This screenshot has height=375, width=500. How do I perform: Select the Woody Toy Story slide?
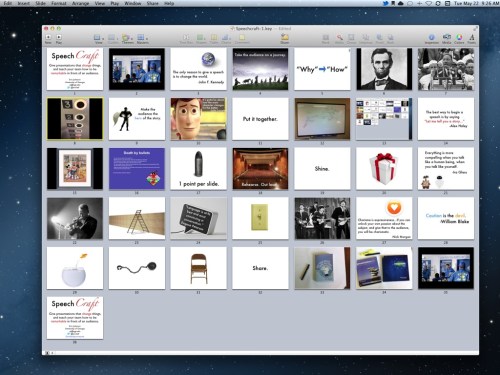click(x=198, y=119)
